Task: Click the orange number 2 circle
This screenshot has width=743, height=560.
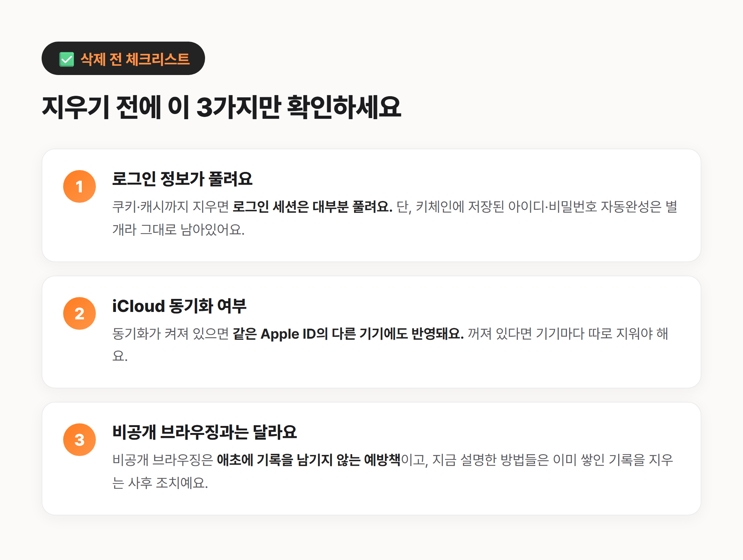Action: tap(80, 313)
